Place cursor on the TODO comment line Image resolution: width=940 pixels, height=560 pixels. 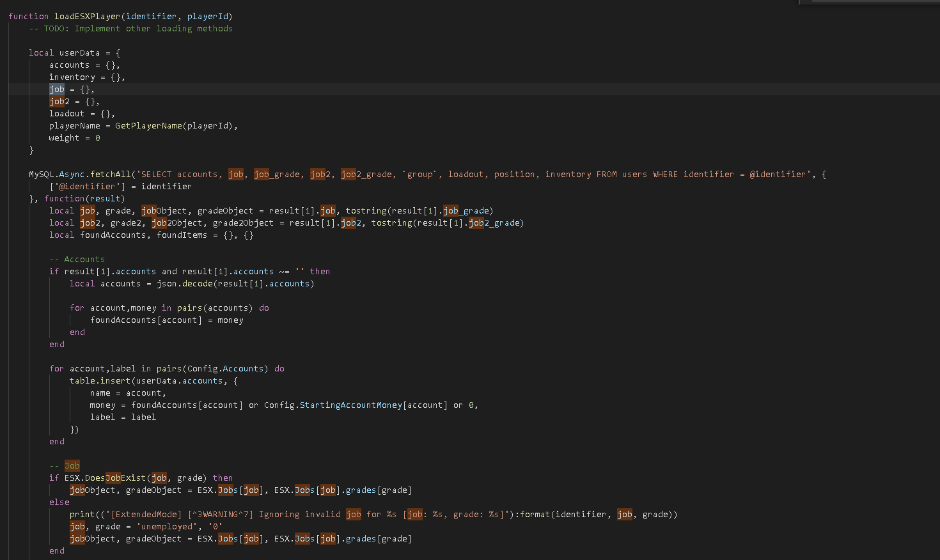click(130, 28)
